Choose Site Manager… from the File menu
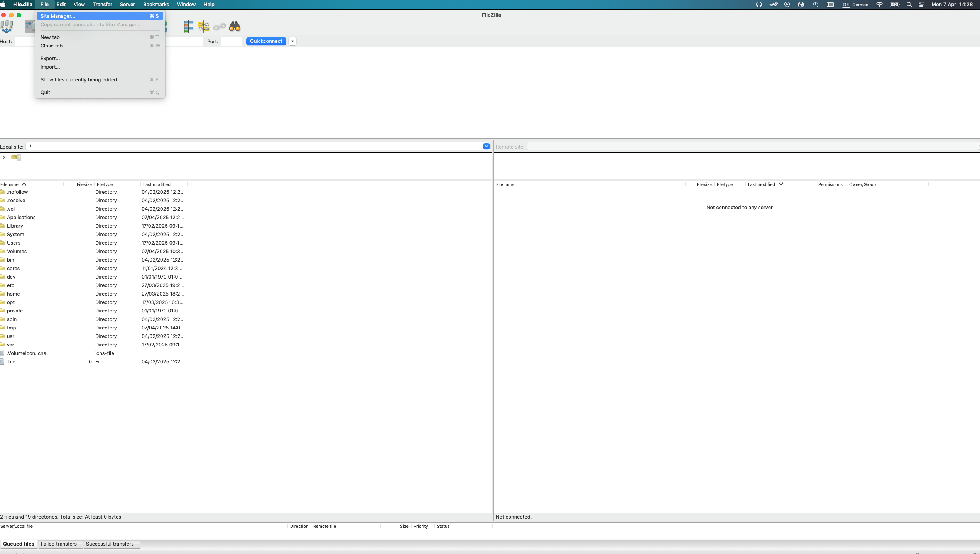The height and width of the screenshot is (554, 980). coord(58,16)
